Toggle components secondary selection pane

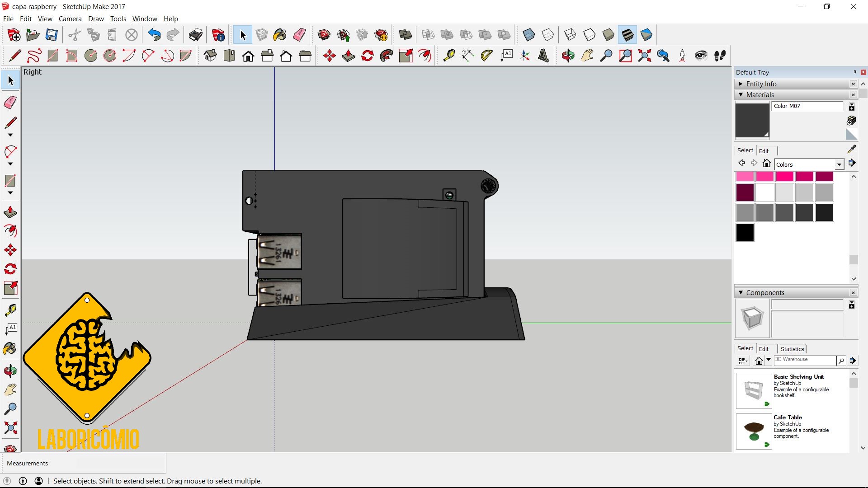pos(852,305)
